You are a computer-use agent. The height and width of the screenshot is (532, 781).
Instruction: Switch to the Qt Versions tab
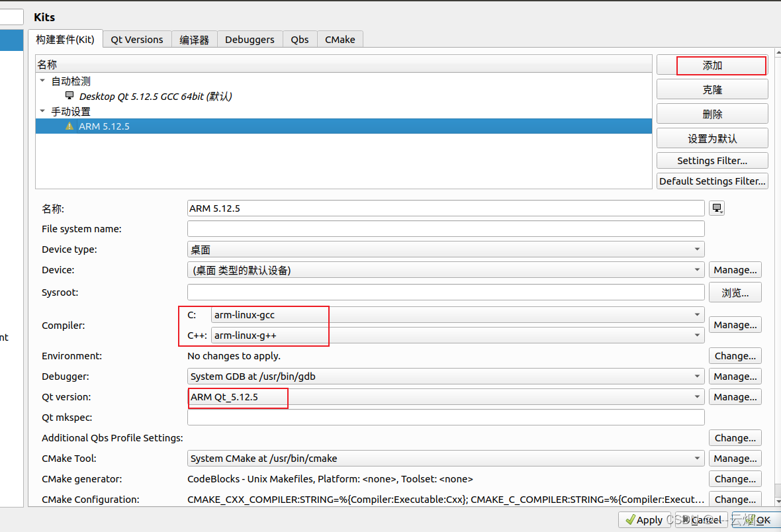coord(136,39)
